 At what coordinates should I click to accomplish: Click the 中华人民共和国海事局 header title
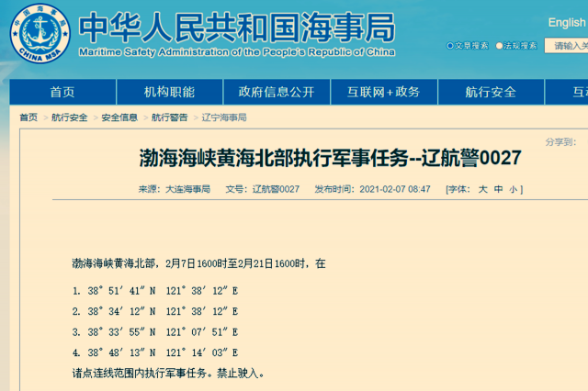click(237, 27)
